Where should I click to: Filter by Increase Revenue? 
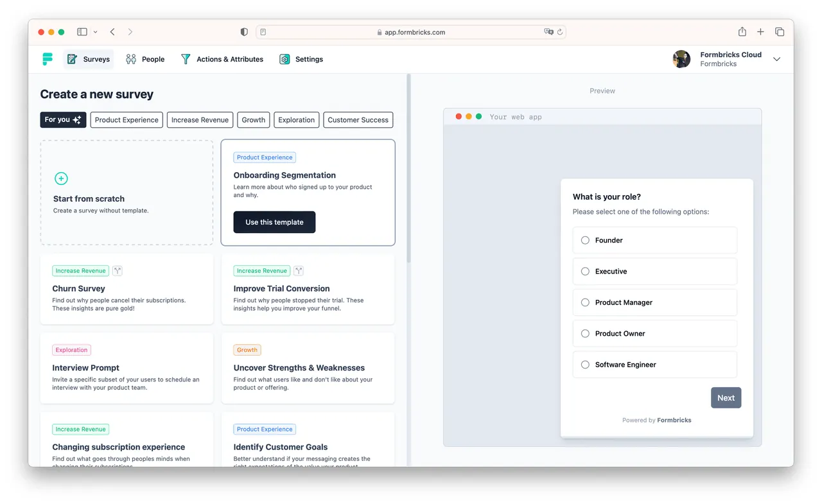click(200, 120)
